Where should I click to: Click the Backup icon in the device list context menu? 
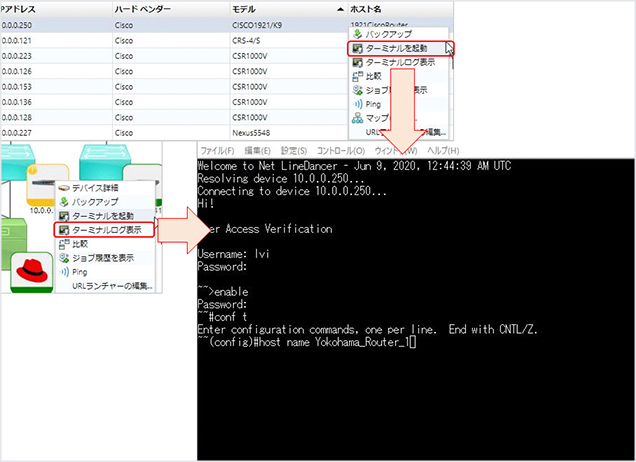pos(357,34)
